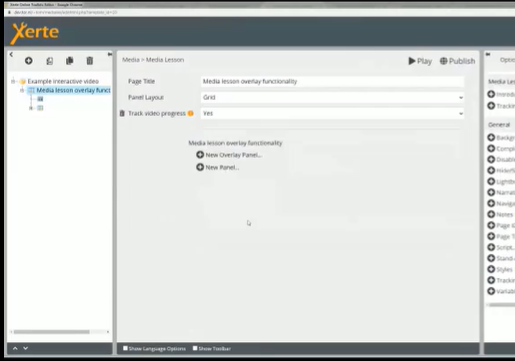Collapse the tree panel using the left chevron
The width and height of the screenshot is (515, 361).
pyautogui.click(x=11, y=54)
